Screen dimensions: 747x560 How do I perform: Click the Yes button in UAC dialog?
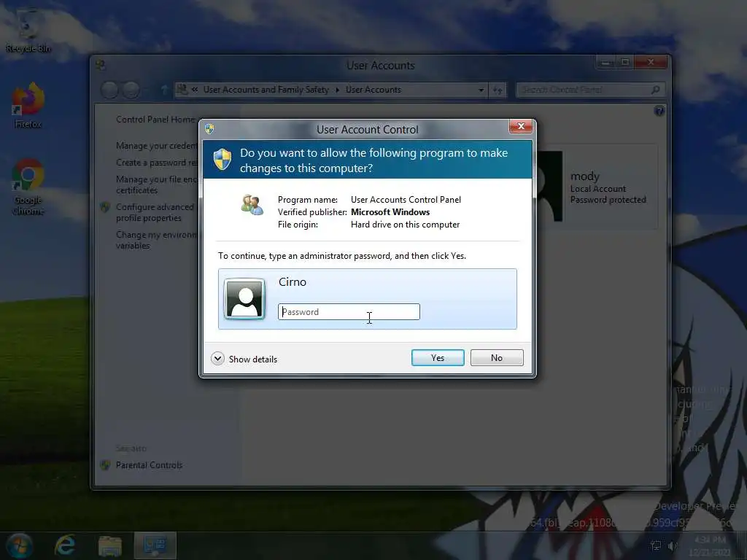point(438,357)
